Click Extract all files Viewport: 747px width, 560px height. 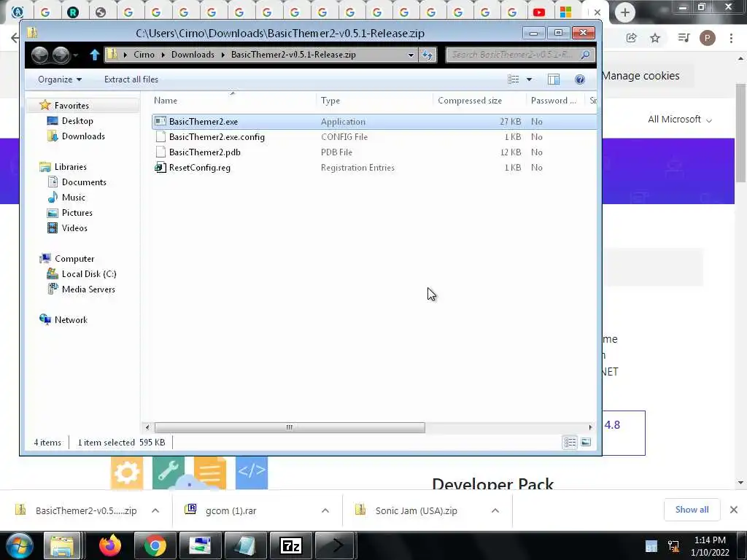tap(131, 79)
